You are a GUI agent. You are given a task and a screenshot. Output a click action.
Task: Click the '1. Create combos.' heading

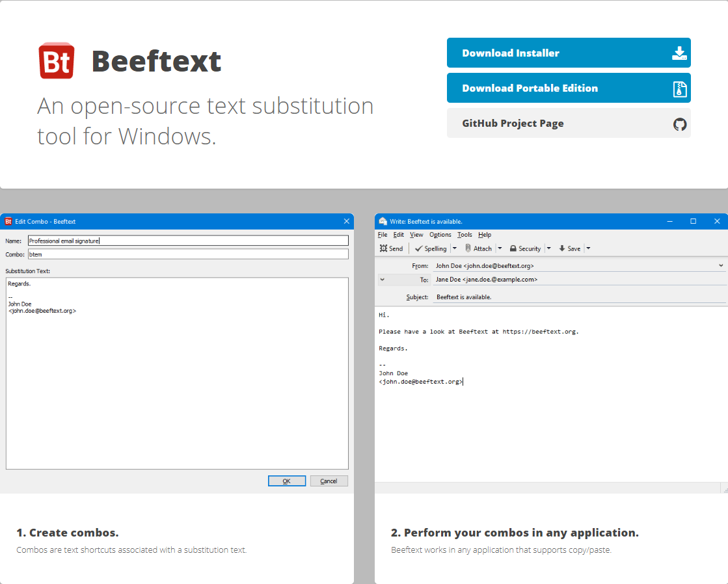67,533
